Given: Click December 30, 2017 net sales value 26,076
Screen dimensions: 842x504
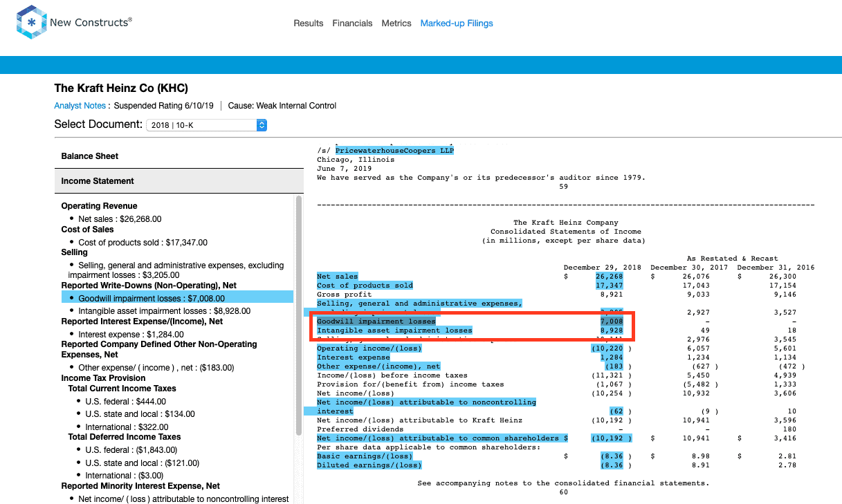Looking at the screenshot, I should (x=696, y=277).
